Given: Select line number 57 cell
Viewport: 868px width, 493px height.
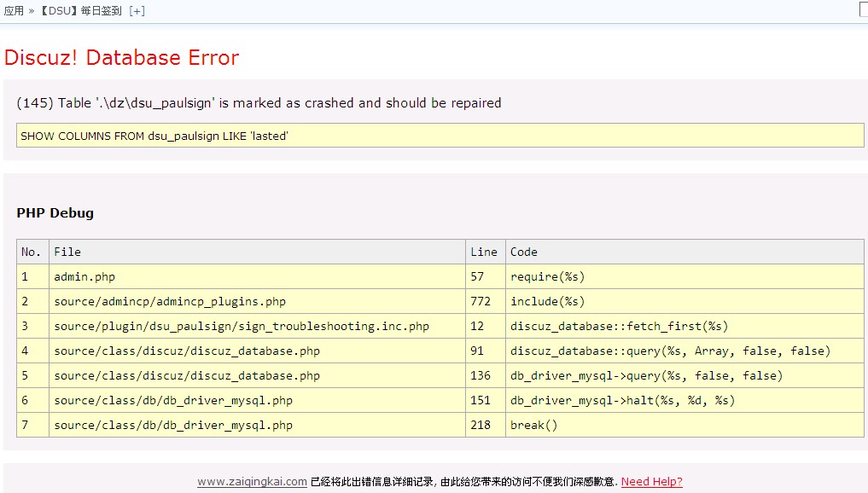Looking at the screenshot, I should click(x=486, y=276).
